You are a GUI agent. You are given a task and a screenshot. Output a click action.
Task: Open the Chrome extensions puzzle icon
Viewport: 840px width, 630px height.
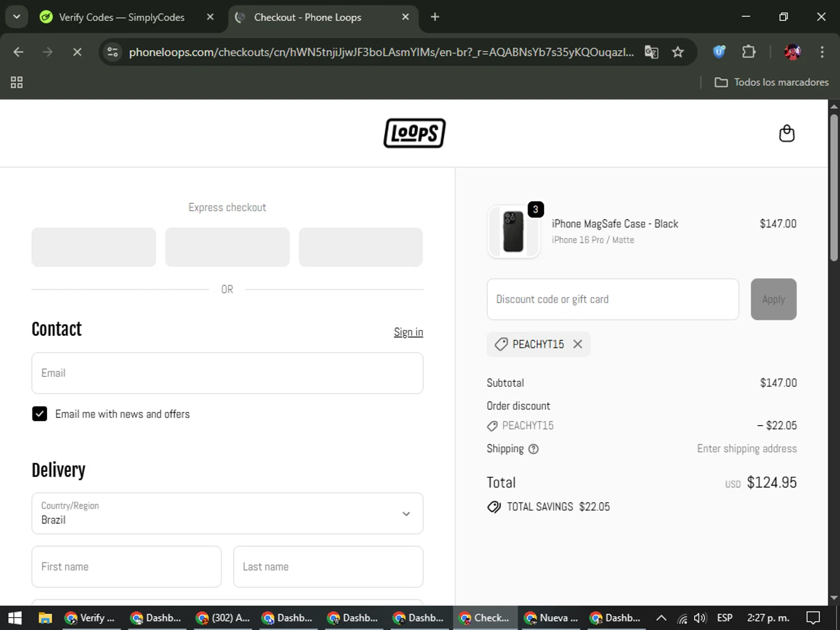click(749, 52)
